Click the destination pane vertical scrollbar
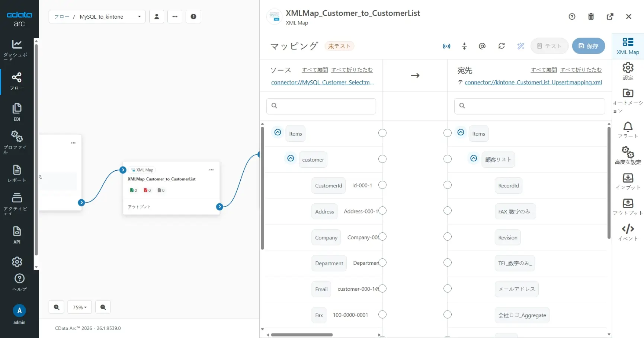This screenshot has height=338, width=644. [609, 183]
